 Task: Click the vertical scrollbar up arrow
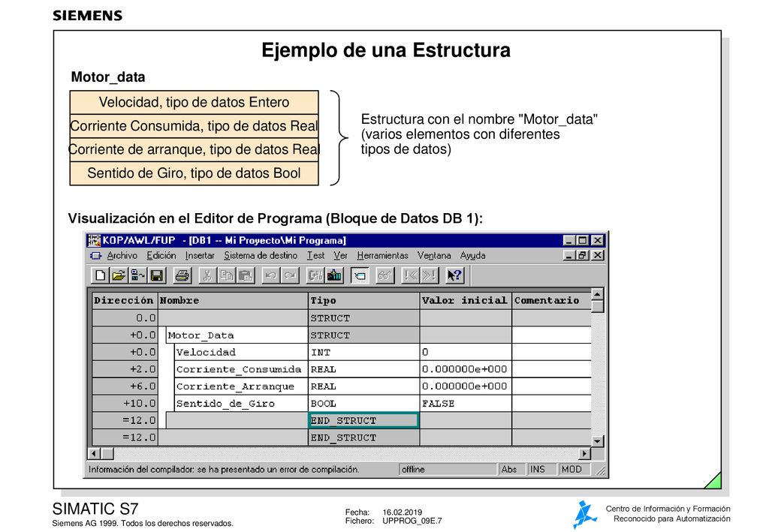(x=597, y=294)
